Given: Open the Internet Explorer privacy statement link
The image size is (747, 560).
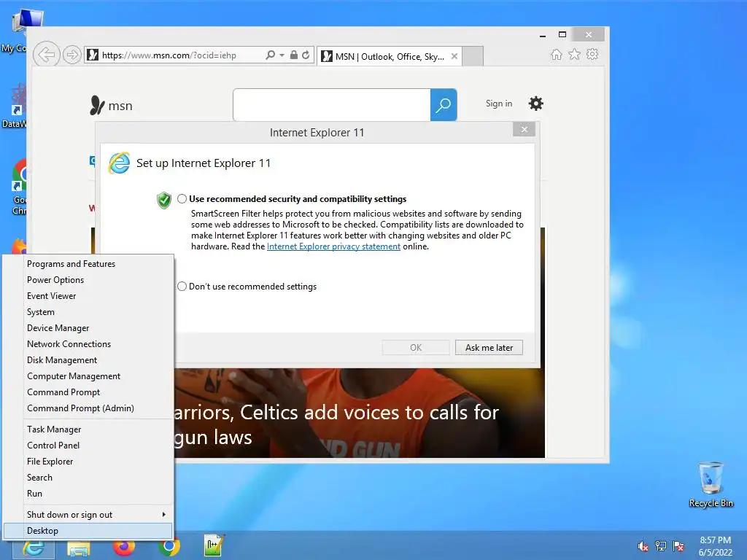Looking at the screenshot, I should [333, 246].
